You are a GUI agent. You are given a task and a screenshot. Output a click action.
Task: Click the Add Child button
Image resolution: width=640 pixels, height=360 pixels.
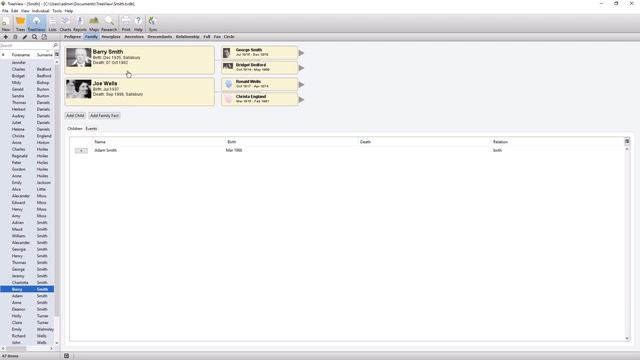tap(75, 116)
